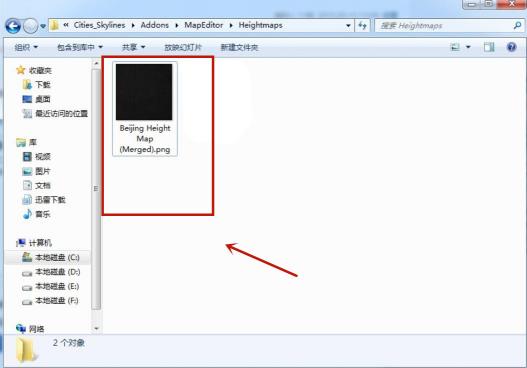Click the help question mark icon
This screenshot has height=368, width=527.
pyautogui.click(x=511, y=47)
